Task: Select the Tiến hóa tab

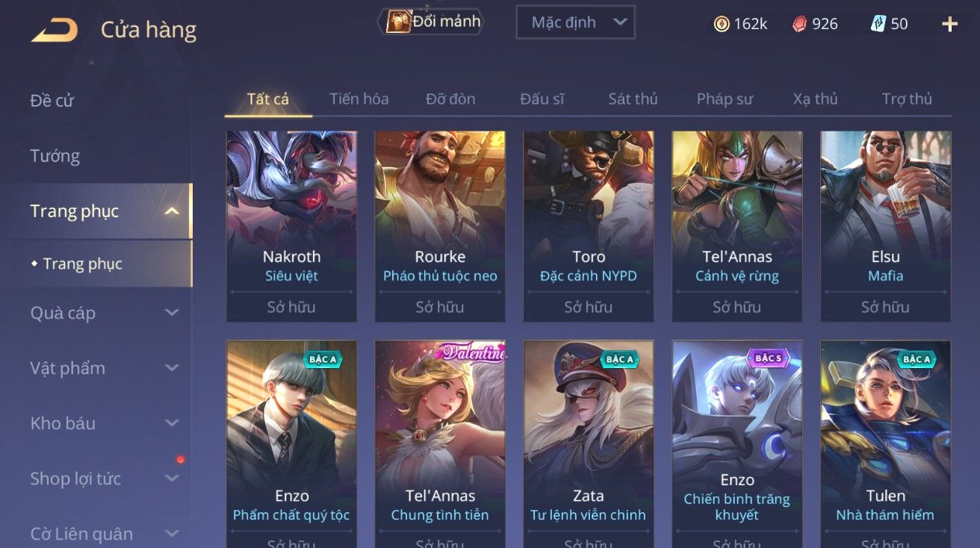Action: pyautogui.click(x=359, y=99)
